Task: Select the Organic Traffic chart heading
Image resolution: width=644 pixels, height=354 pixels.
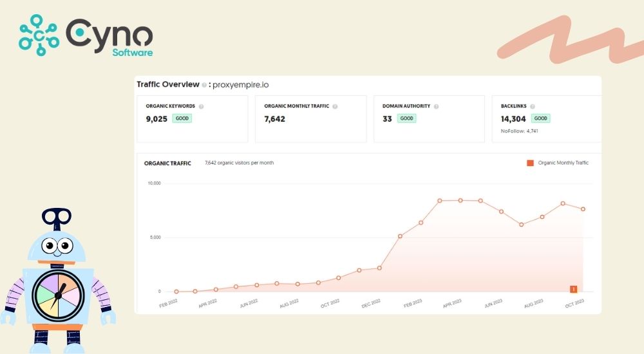Action: [167, 163]
